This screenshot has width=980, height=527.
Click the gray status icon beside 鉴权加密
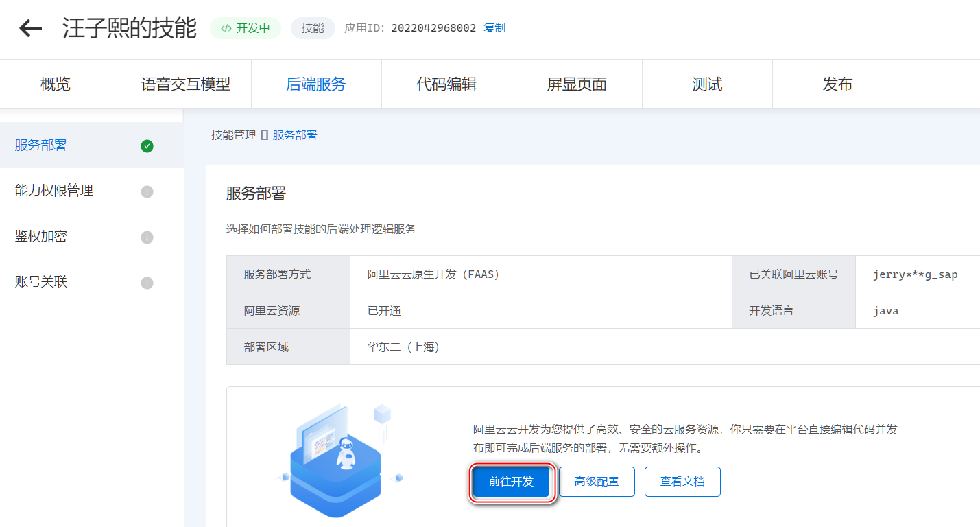click(x=147, y=237)
